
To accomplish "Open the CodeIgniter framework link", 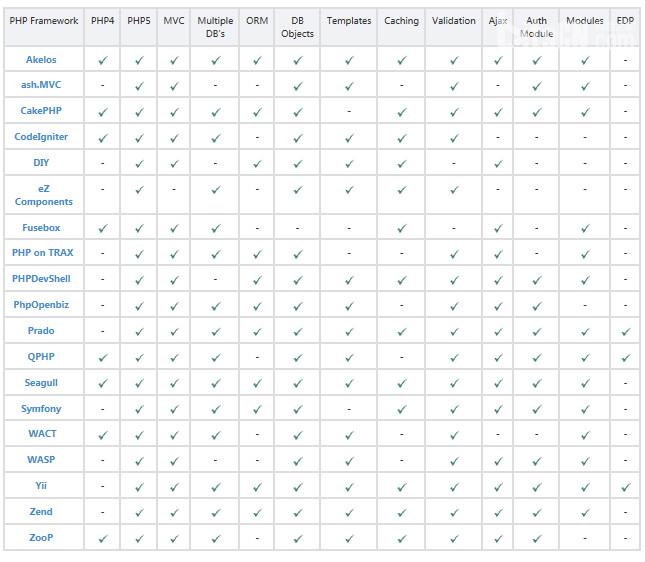I will click(41, 137).
